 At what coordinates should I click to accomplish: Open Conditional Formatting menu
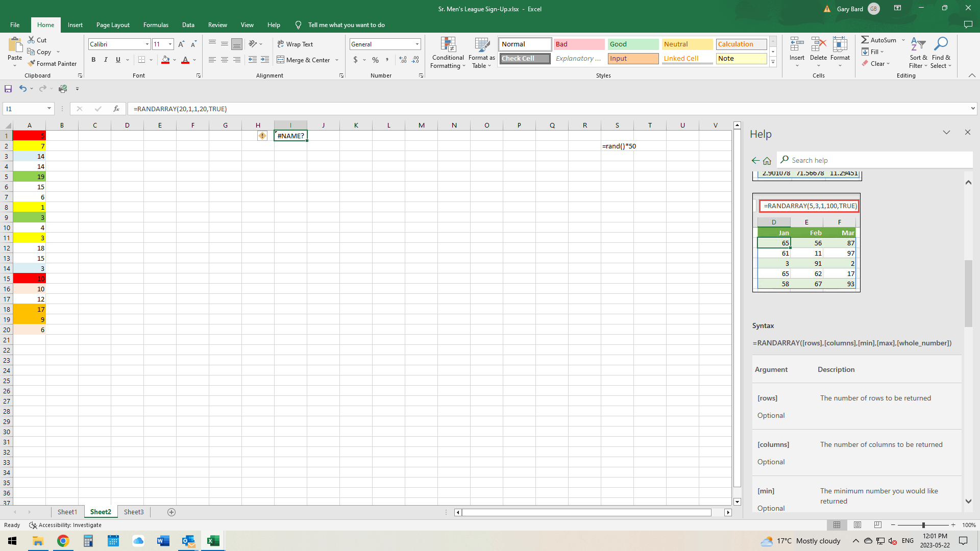[448, 53]
